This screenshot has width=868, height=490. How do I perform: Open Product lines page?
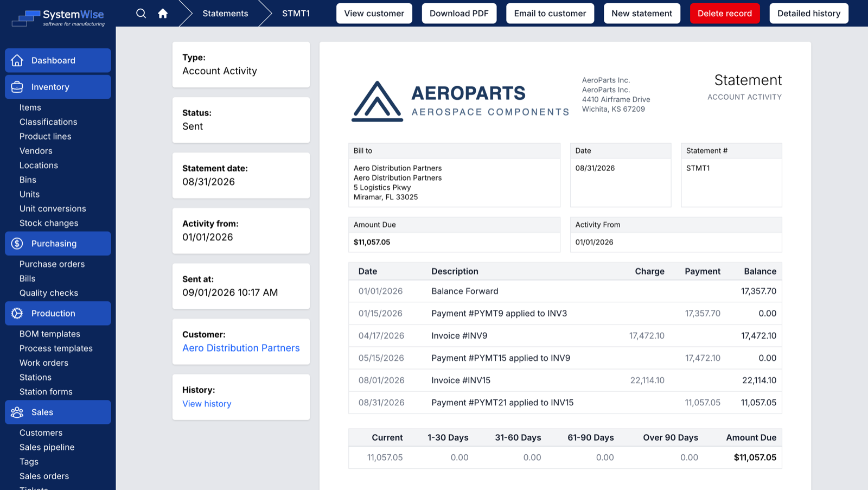click(x=46, y=136)
